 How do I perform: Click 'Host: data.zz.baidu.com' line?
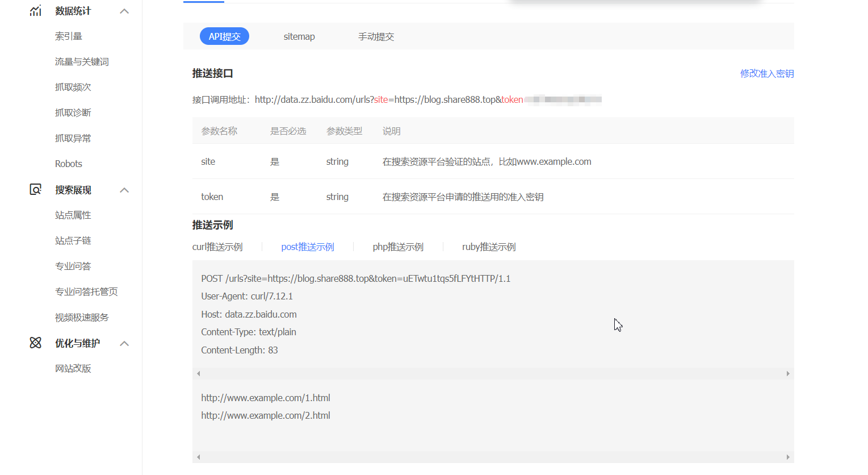(x=249, y=314)
